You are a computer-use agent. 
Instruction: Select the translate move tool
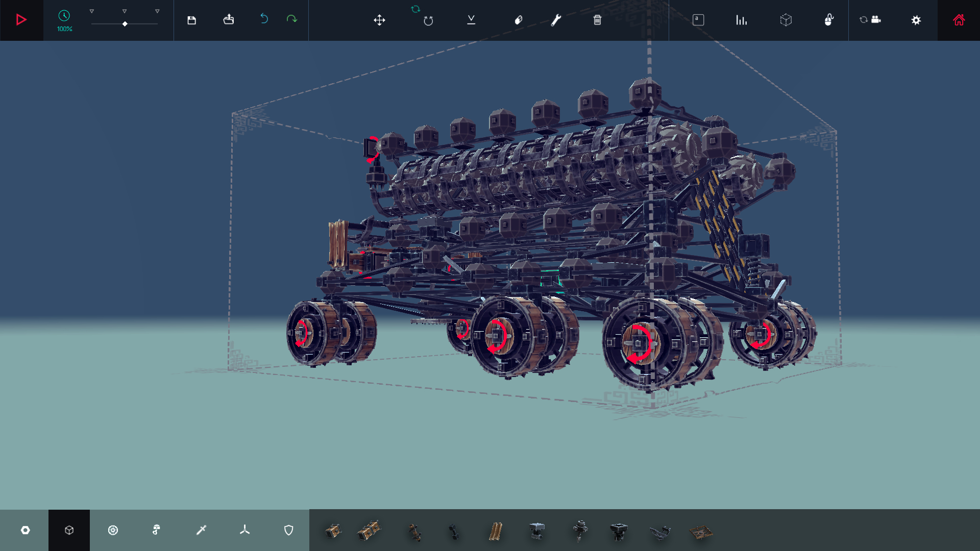click(x=379, y=20)
